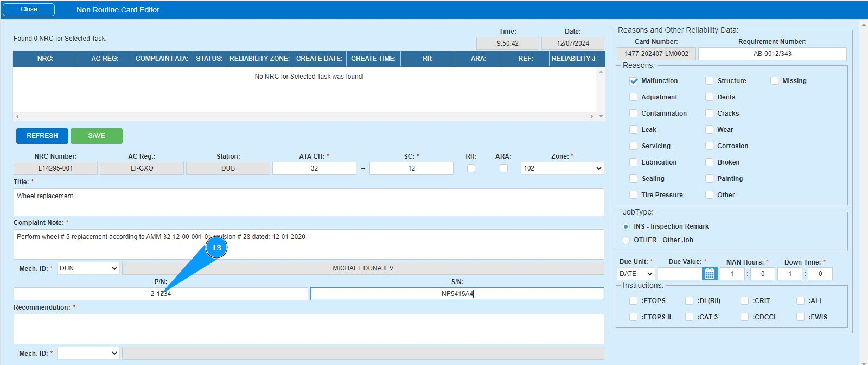Close the Non Routine Card Editor
The image size is (868, 365).
(29, 10)
